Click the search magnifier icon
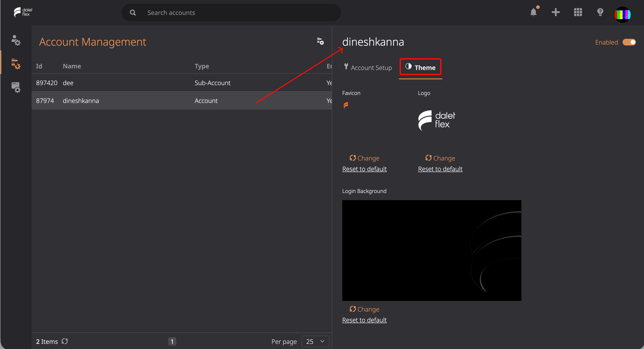Image resolution: width=644 pixels, height=349 pixels. pyautogui.click(x=133, y=12)
